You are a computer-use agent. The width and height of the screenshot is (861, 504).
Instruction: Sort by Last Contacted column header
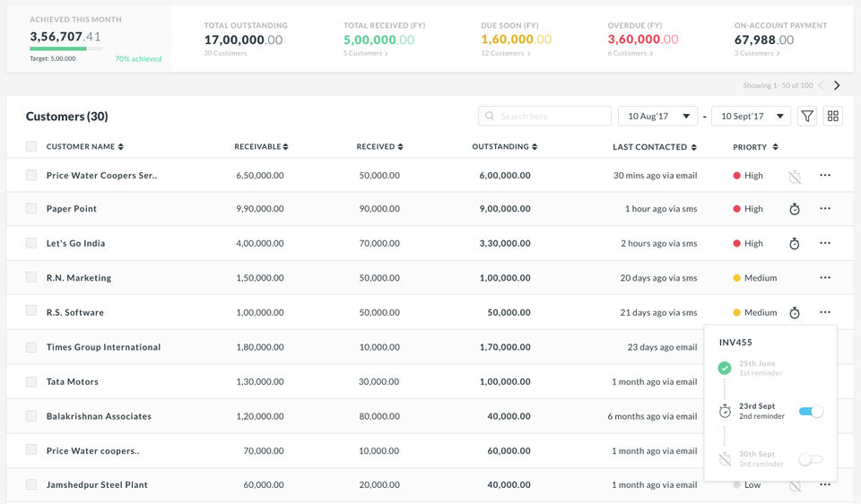(x=655, y=147)
